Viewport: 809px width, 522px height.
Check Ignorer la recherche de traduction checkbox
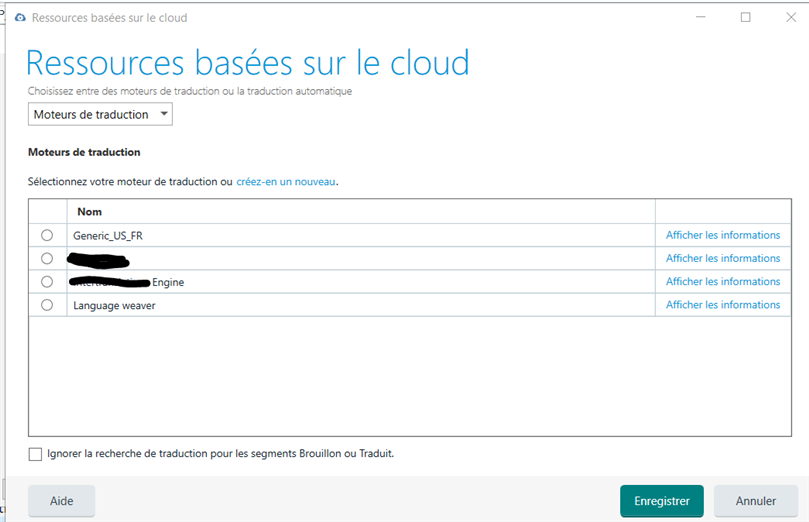tap(35, 454)
